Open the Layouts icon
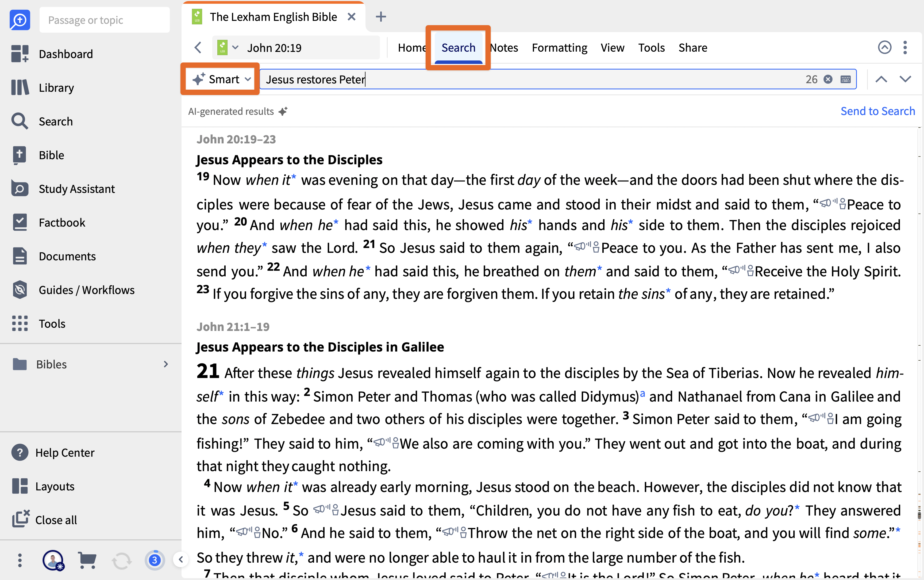The width and height of the screenshot is (924, 580). tap(20, 486)
